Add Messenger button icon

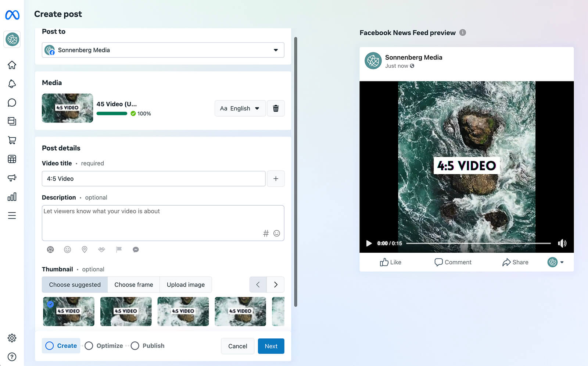pos(136,250)
